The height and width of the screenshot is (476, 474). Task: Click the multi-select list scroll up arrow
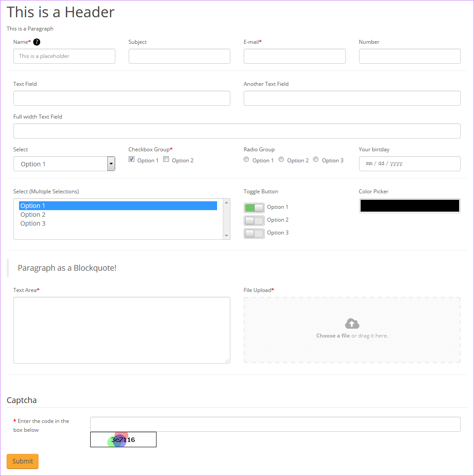[226, 203]
